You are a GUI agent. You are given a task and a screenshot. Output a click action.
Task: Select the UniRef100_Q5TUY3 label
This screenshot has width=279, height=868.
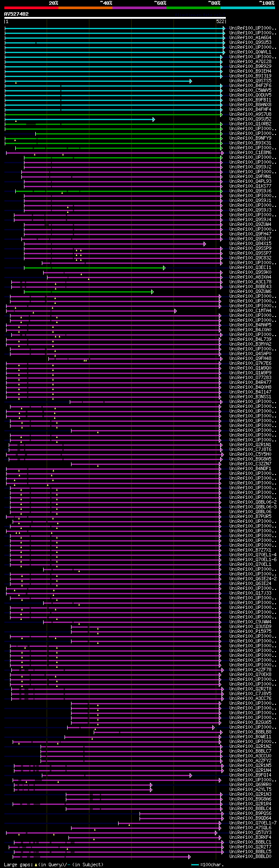(250, 832)
